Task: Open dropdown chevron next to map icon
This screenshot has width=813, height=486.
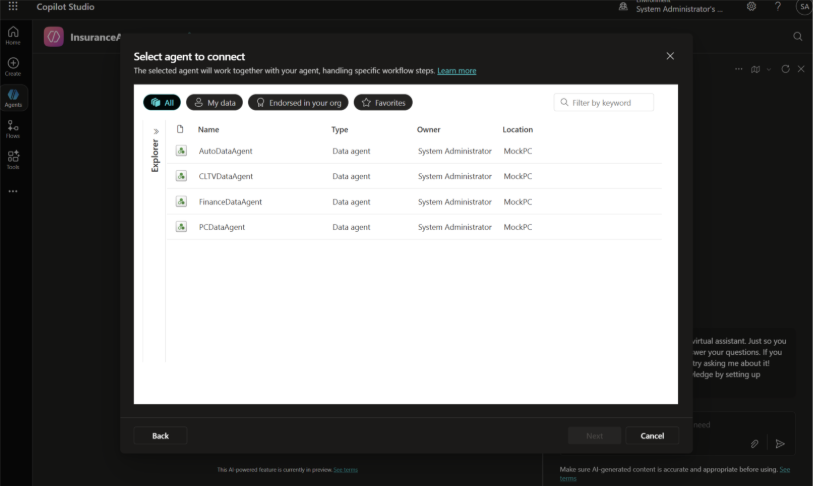Action: tap(768, 70)
